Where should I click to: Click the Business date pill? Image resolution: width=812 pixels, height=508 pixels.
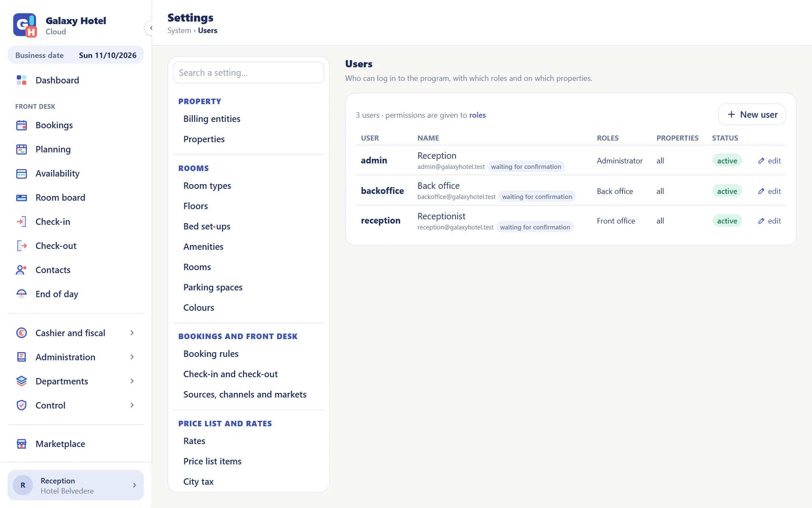(76, 55)
